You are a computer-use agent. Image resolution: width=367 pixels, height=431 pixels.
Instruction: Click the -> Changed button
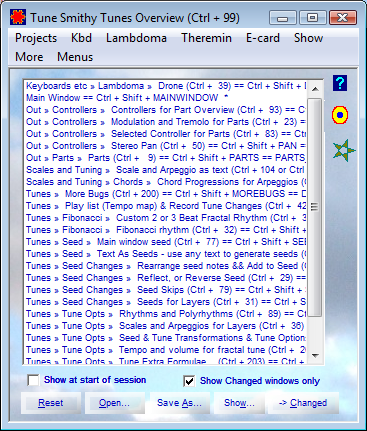303,403
